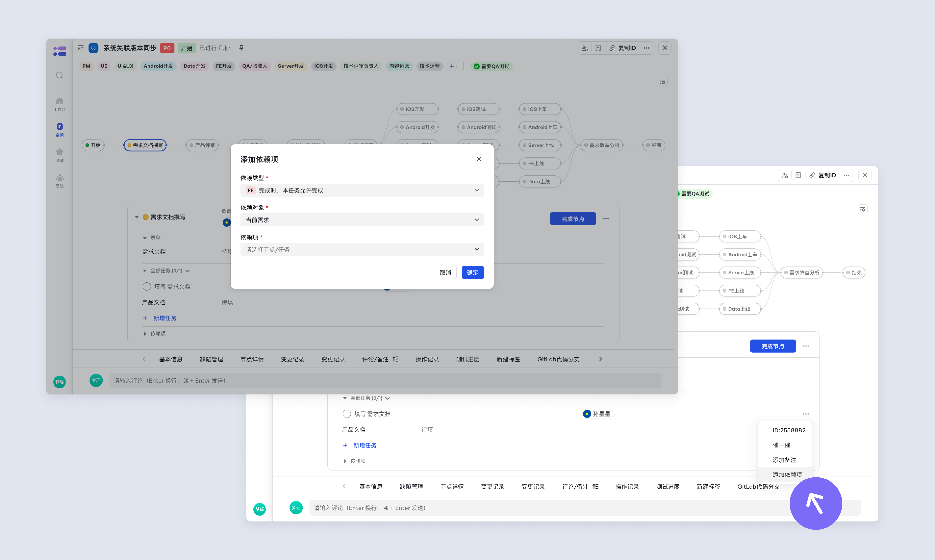Collapse the 表单 section in the front window

tap(145, 237)
